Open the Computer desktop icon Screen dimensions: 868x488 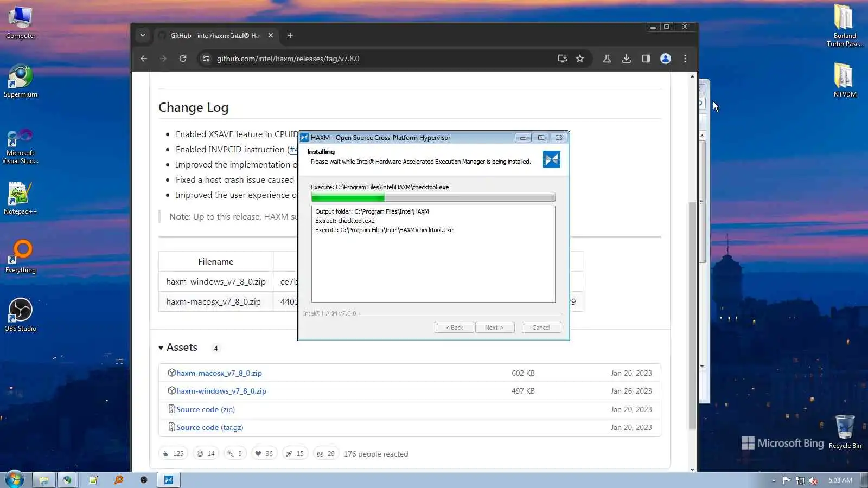[x=21, y=23]
